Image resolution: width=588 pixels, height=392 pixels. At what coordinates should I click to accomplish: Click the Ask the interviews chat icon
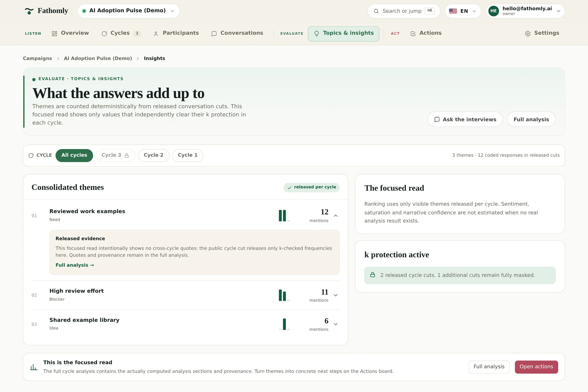pos(437,120)
